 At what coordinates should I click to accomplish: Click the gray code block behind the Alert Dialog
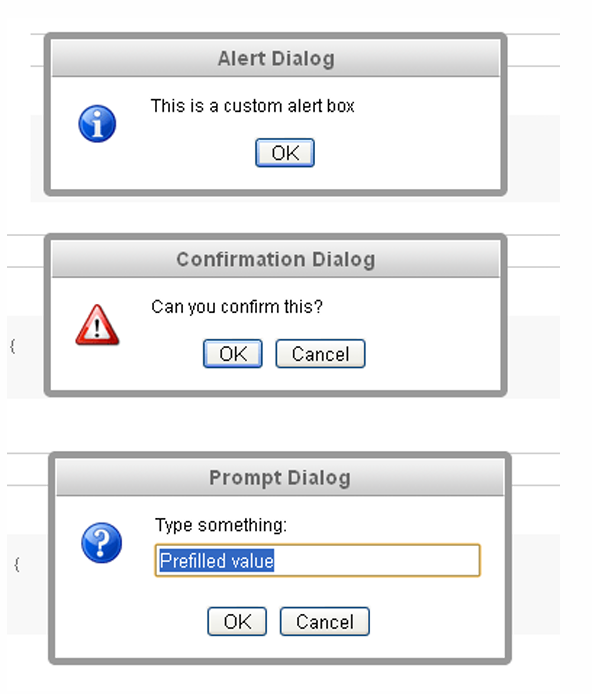[534, 158]
